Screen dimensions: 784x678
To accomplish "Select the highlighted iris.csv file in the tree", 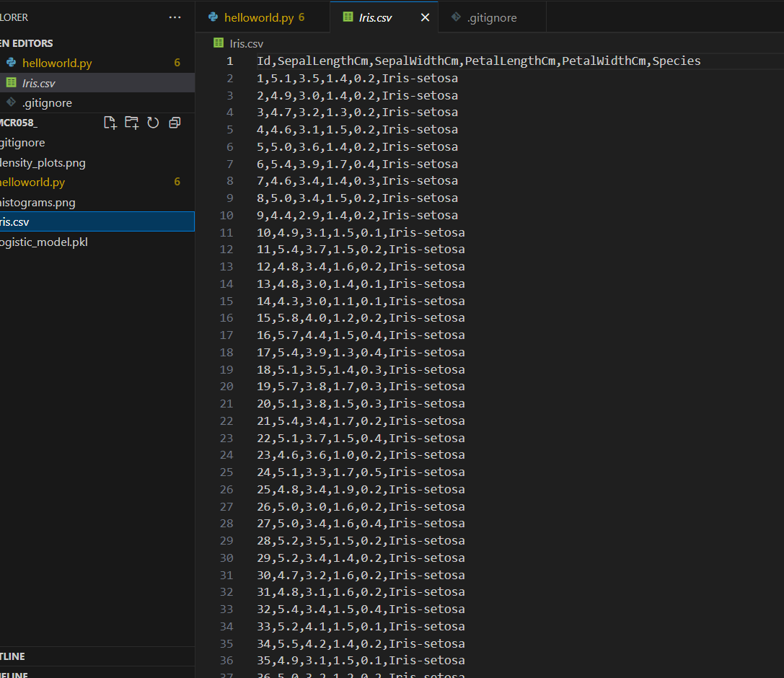I will point(97,221).
